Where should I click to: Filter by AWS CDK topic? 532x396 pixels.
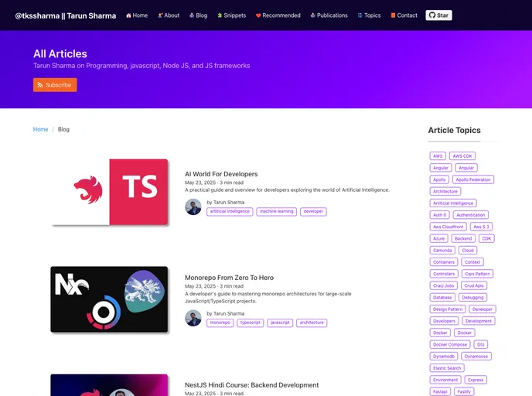462,156
